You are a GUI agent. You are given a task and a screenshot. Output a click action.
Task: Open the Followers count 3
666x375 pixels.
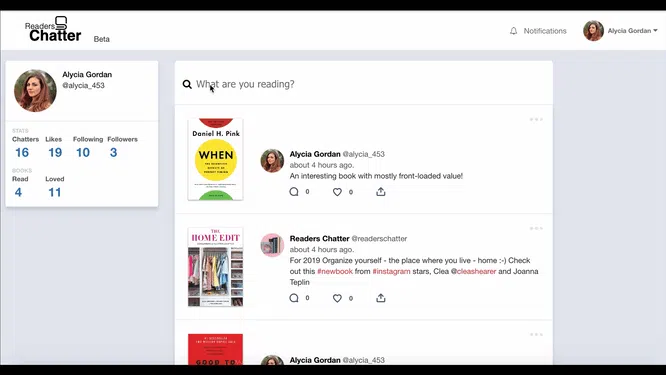(x=113, y=152)
